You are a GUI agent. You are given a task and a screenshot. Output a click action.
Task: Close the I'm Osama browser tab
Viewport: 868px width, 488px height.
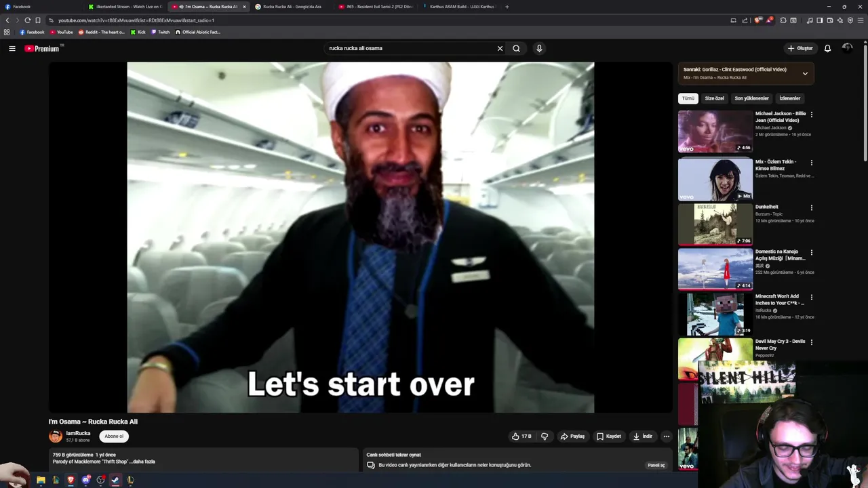pyautogui.click(x=244, y=7)
